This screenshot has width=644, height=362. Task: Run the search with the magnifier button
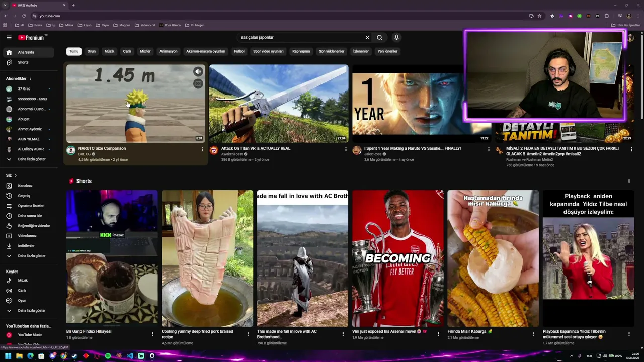379,37
